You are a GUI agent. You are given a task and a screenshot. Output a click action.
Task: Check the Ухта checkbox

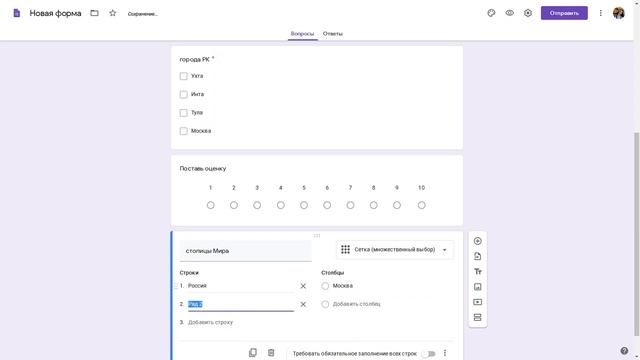tap(184, 76)
